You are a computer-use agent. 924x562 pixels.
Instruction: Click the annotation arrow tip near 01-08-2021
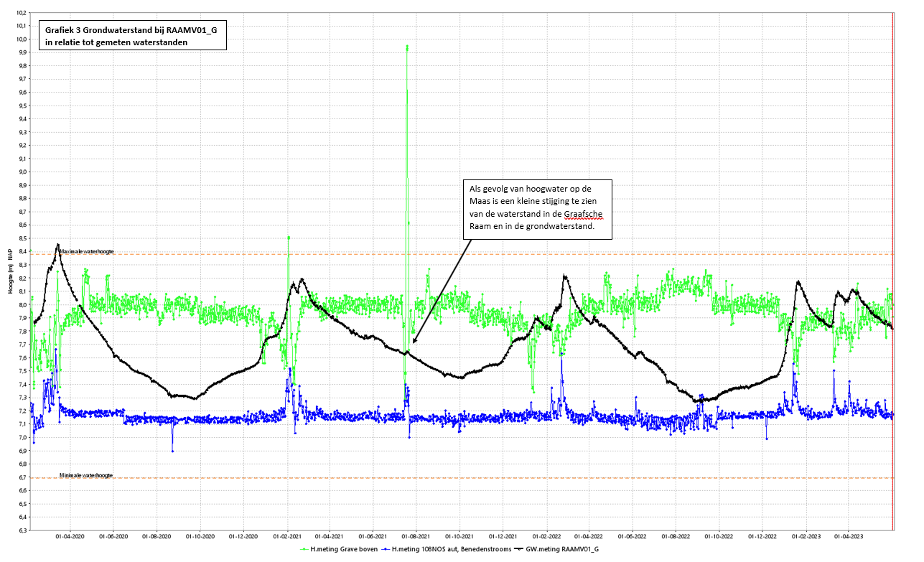click(x=414, y=342)
